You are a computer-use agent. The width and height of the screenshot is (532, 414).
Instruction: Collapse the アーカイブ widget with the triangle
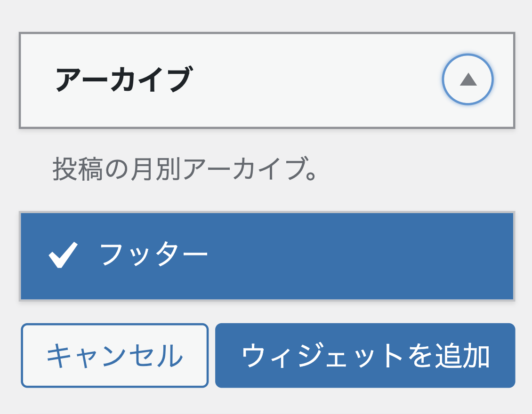pos(468,80)
